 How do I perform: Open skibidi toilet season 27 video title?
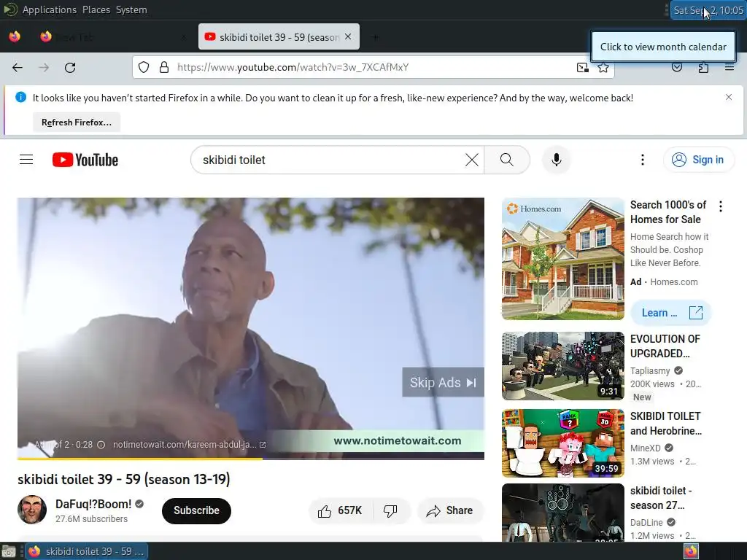click(661, 497)
